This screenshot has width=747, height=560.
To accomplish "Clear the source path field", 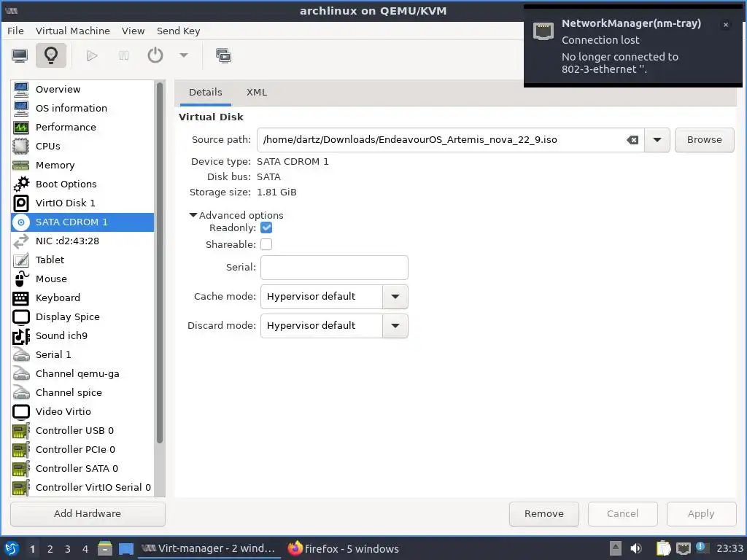I will 632,140.
